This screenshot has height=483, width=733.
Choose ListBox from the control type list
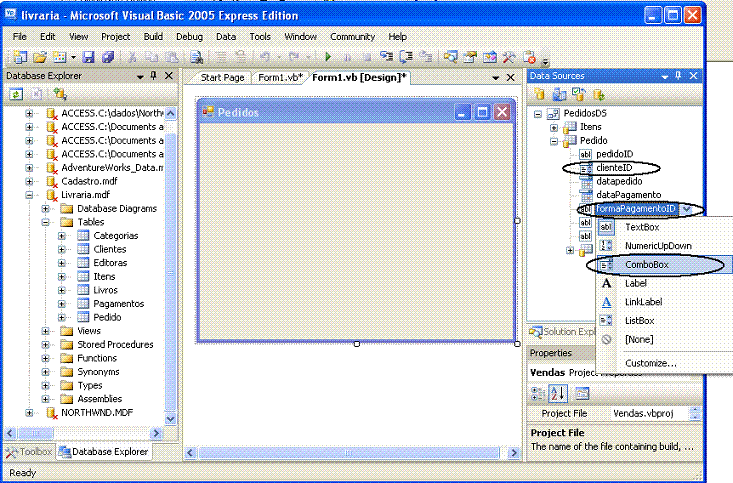point(664,321)
